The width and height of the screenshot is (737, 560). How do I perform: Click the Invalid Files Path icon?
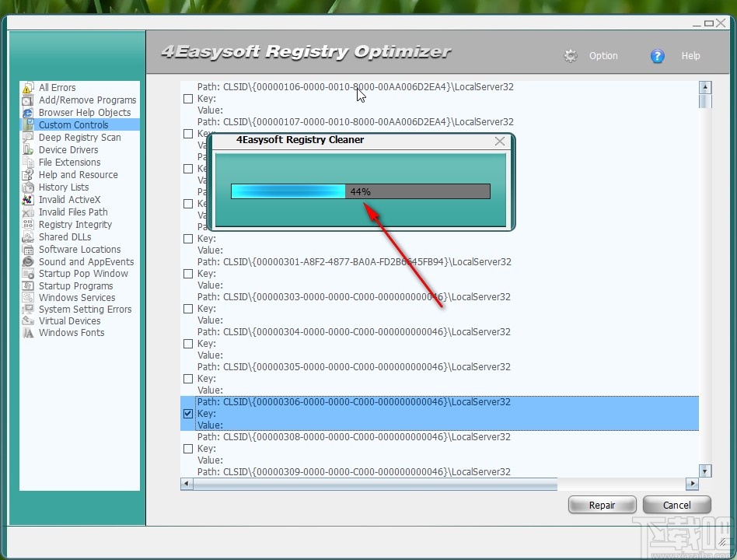coord(28,212)
